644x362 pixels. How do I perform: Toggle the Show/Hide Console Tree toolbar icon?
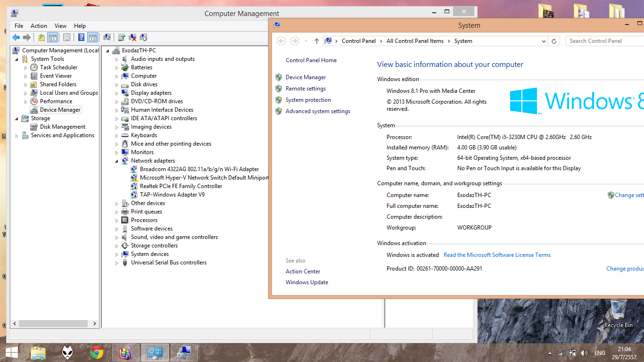tap(53, 38)
